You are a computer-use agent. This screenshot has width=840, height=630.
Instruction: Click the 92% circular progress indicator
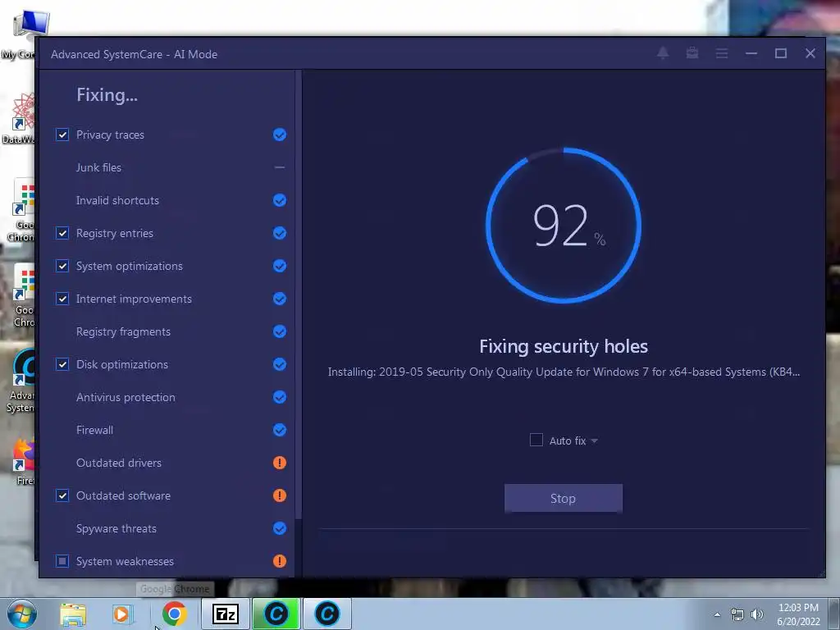(563, 225)
